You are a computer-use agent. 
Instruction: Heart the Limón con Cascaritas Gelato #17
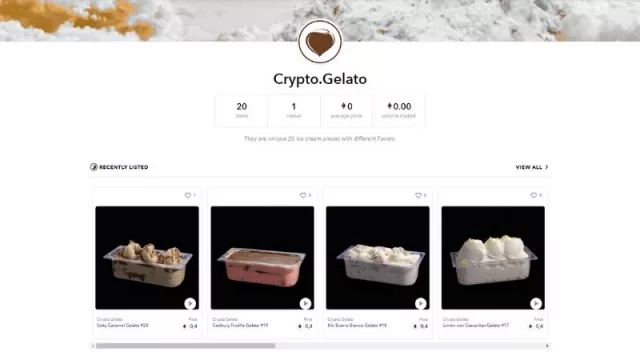click(533, 196)
